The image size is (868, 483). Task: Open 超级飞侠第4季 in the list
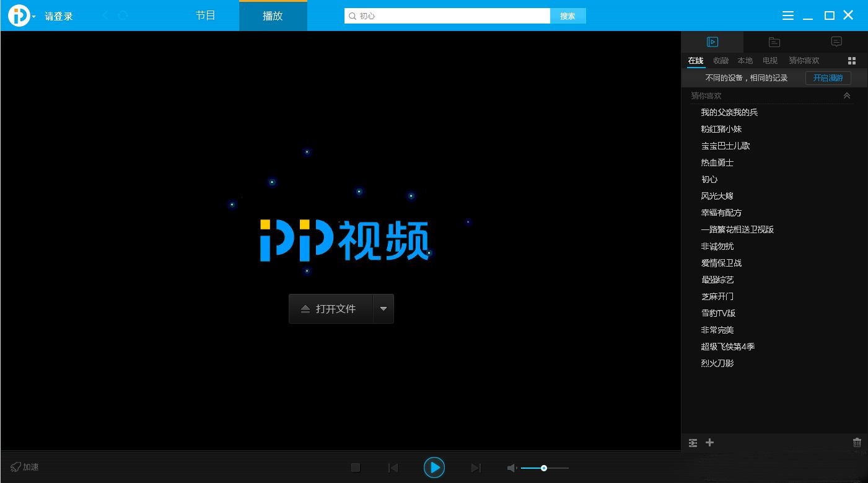(728, 347)
